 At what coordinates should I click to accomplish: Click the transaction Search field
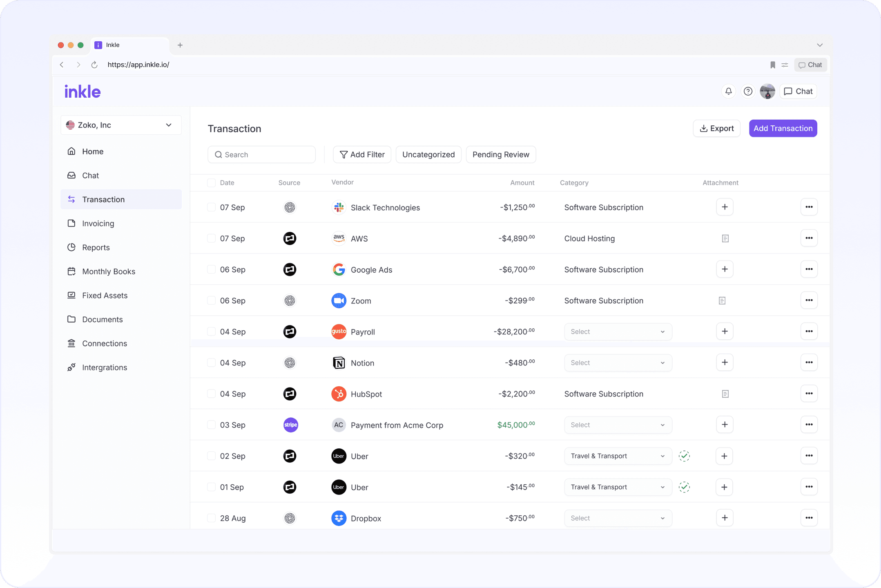(261, 154)
